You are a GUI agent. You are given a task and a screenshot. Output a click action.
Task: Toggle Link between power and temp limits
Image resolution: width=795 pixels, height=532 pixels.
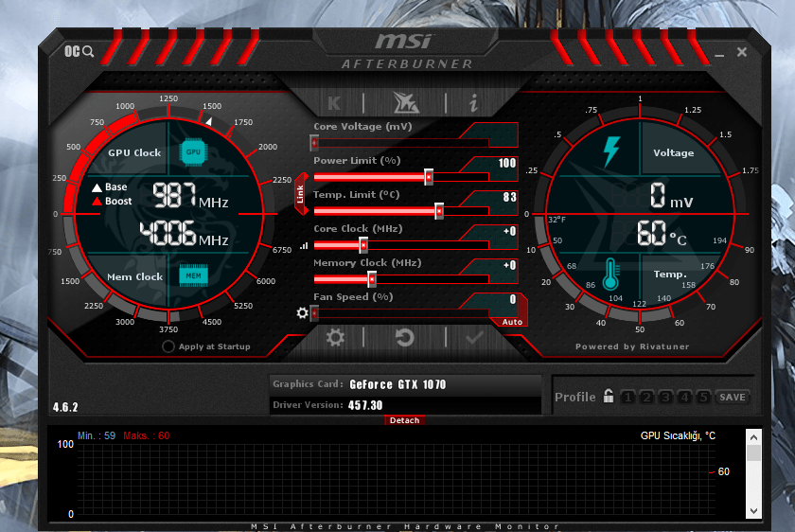[300, 194]
